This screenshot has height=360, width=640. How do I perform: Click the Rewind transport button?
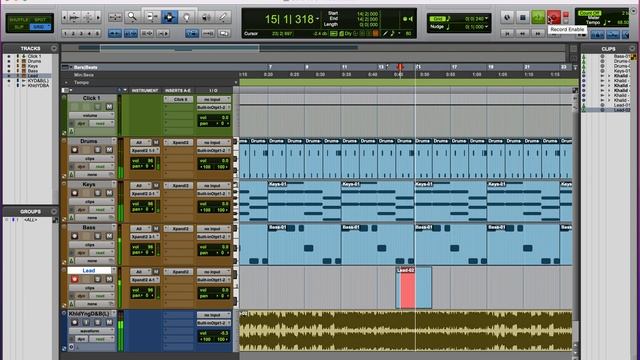(x=522, y=34)
